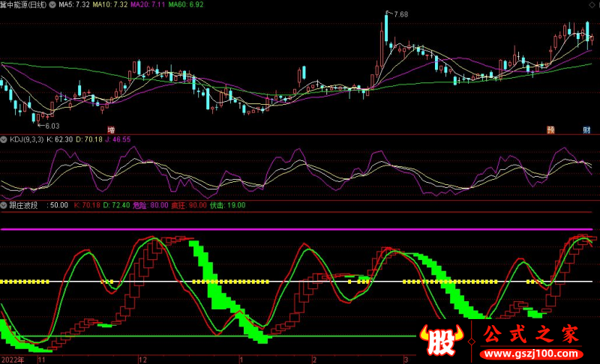Select the KDJ(9,3,3) indicator title
The width and height of the screenshot is (600, 364).
[x=26, y=139]
